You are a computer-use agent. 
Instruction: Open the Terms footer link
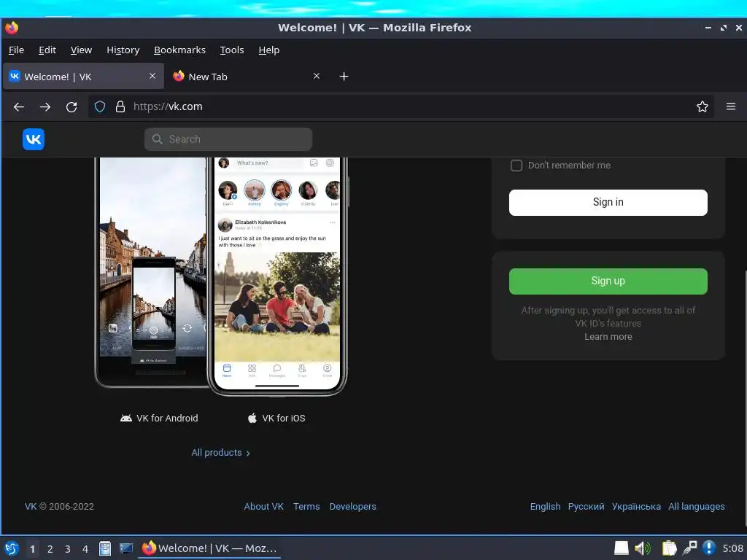click(x=306, y=507)
